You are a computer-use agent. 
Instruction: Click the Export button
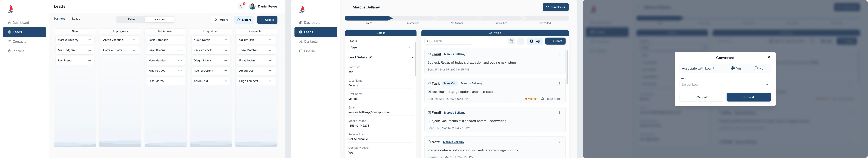244,20
